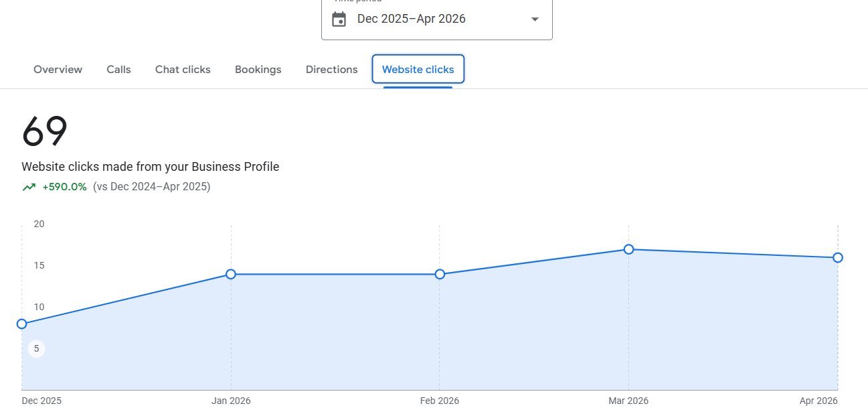
Task: Click the 10 y-axis label
Action: click(39, 307)
